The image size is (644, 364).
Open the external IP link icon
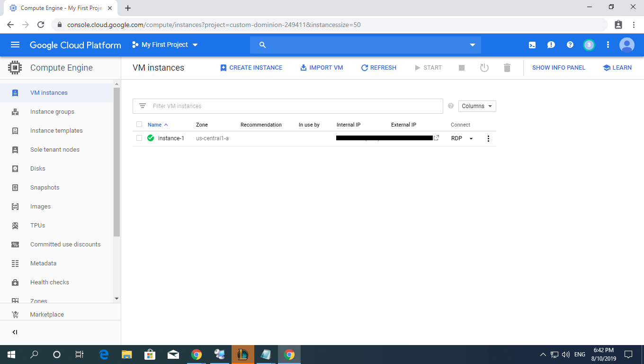click(x=437, y=138)
